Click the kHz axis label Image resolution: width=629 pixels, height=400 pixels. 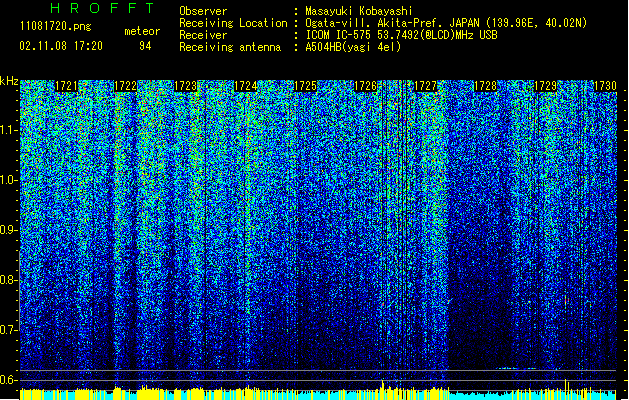click(9, 81)
